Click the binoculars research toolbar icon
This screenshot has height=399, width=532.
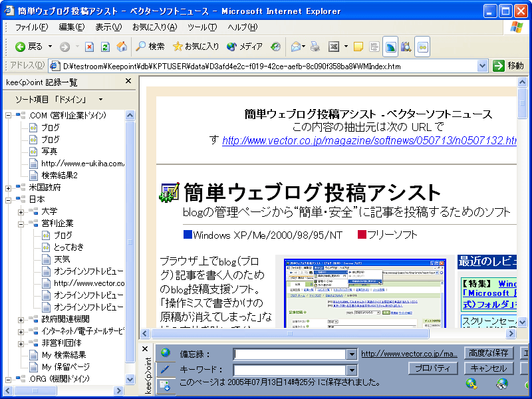point(406,47)
